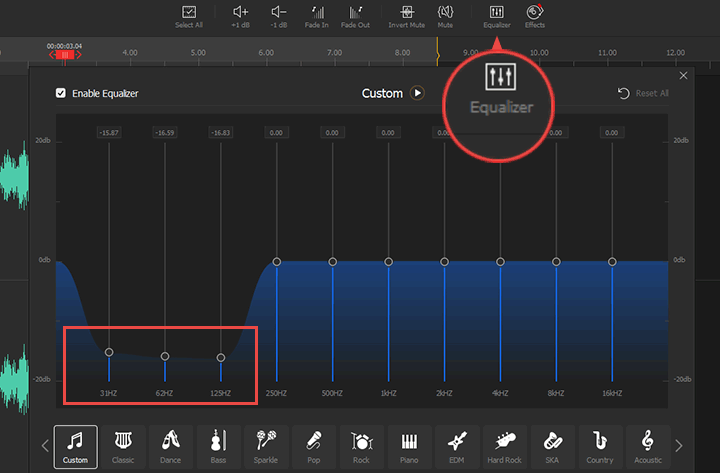This screenshot has height=473, width=720.
Task: Select the Acoustic preset
Action: (648, 447)
